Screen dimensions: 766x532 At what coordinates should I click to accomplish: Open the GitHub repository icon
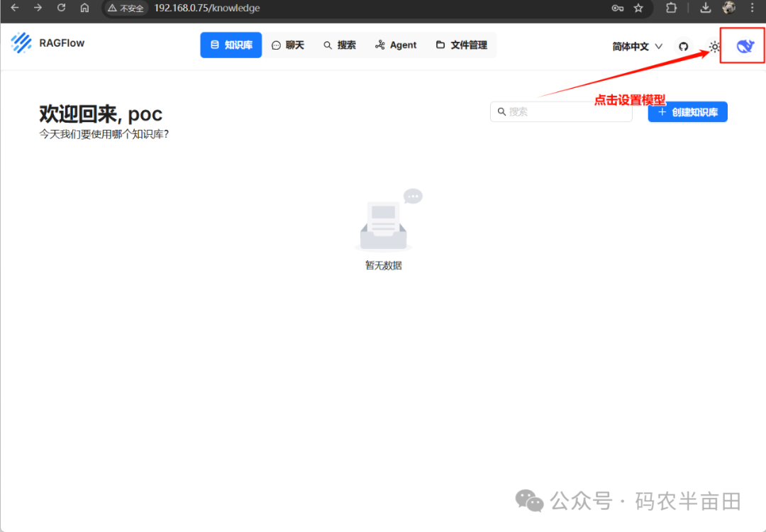pos(683,46)
